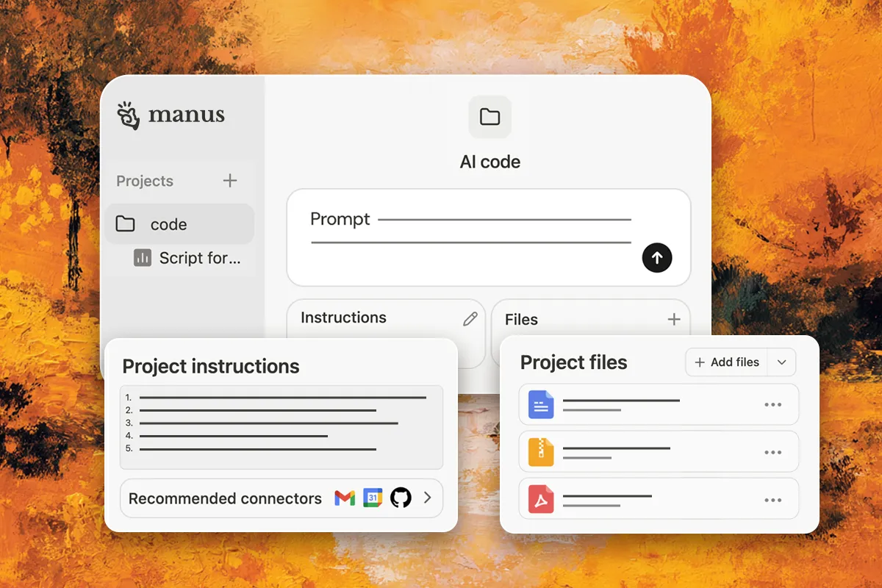The width and height of the screenshot is (882, 588).
Task: Open options menu for the zip file
Action: (x=772, y=452)
